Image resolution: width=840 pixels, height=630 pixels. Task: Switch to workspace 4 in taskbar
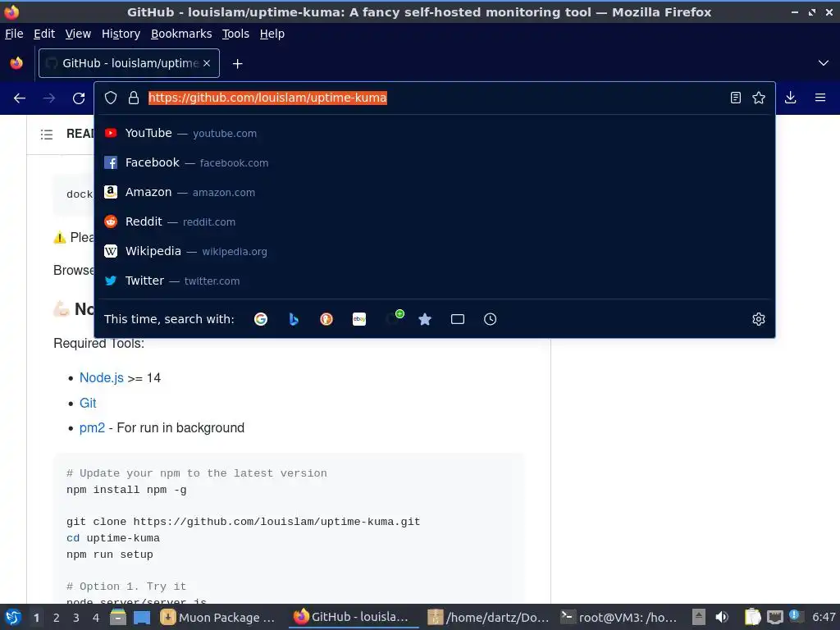(96, 618)
